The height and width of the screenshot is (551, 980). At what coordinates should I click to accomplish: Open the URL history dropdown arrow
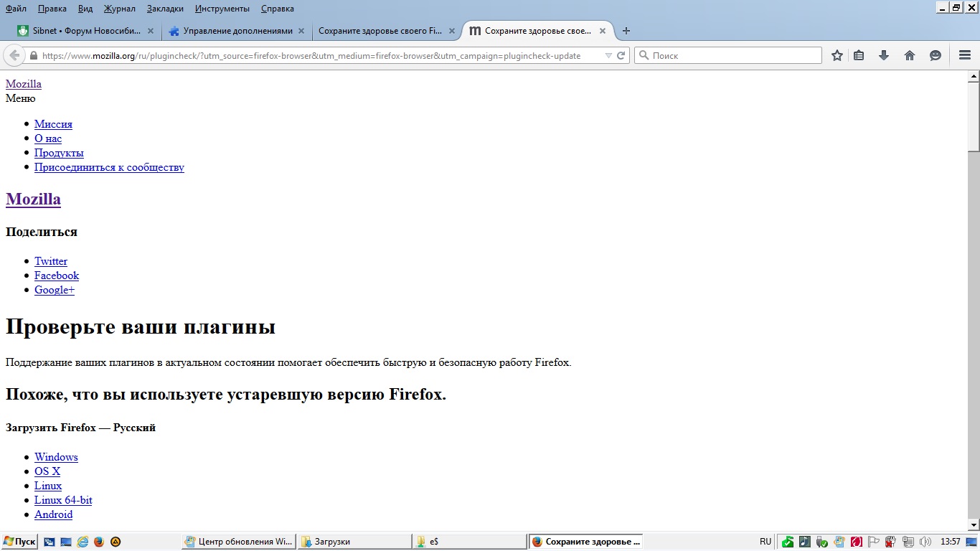coord(608,56)
